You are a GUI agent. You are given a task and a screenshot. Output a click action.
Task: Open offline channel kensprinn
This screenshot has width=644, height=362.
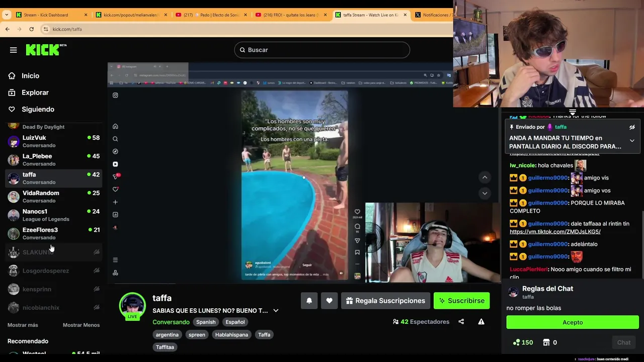(53, 289)
